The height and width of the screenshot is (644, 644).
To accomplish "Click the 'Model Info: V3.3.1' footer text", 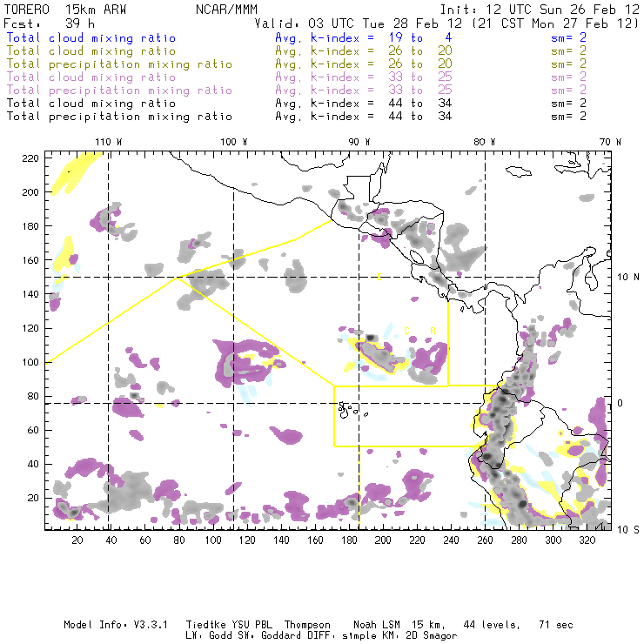I will pos(116,625).
